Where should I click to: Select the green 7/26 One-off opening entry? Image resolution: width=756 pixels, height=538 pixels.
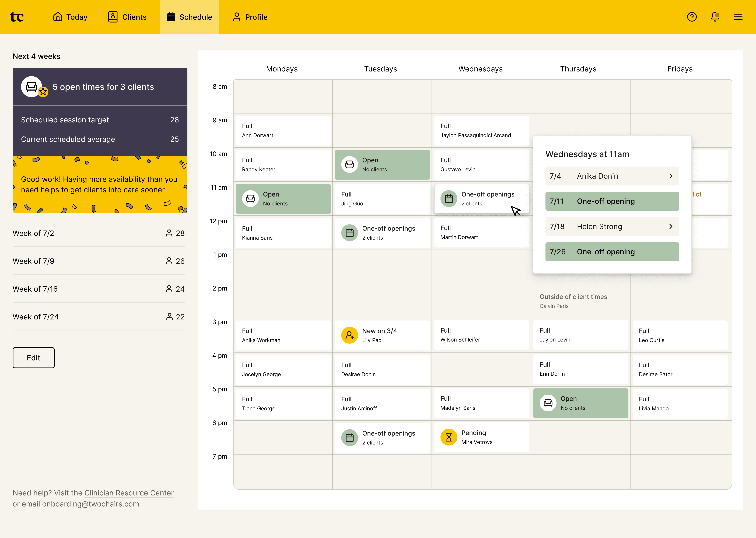click(612, 252)
